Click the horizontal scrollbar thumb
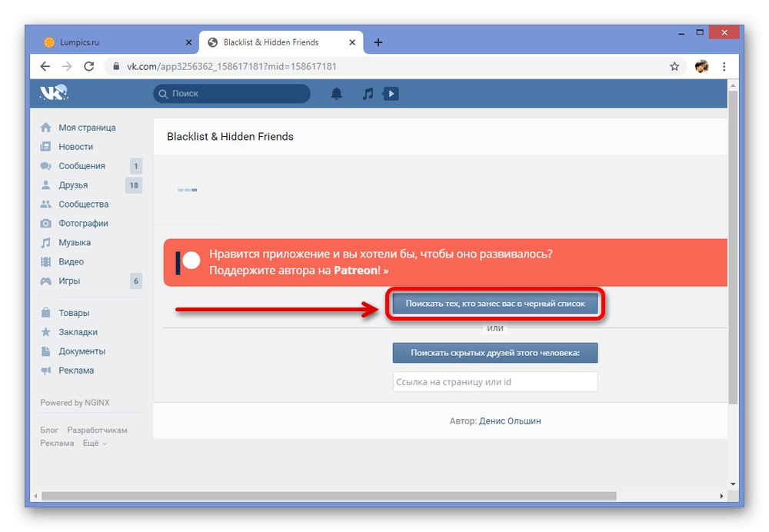 click(328, 496)
